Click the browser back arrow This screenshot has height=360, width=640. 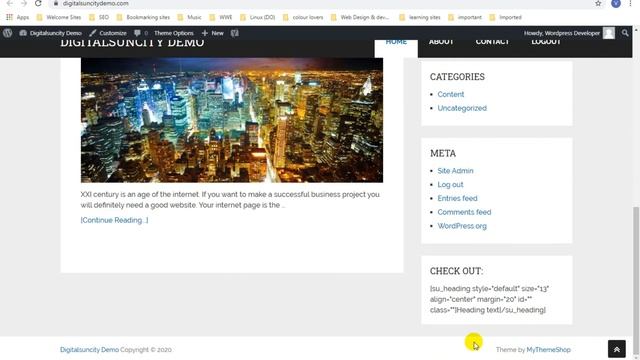[9, 3]
